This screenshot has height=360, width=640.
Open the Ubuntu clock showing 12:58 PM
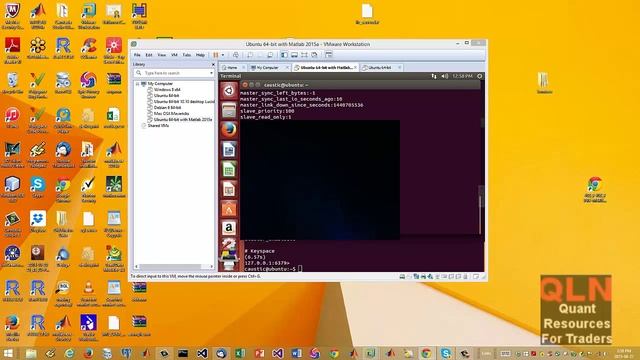[462, 76]
